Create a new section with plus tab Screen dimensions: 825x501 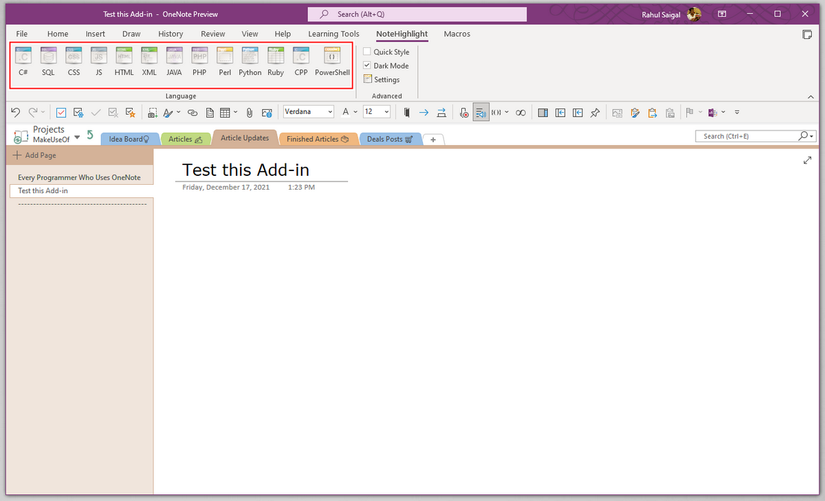pyautogui.click(x=433, y=139)
